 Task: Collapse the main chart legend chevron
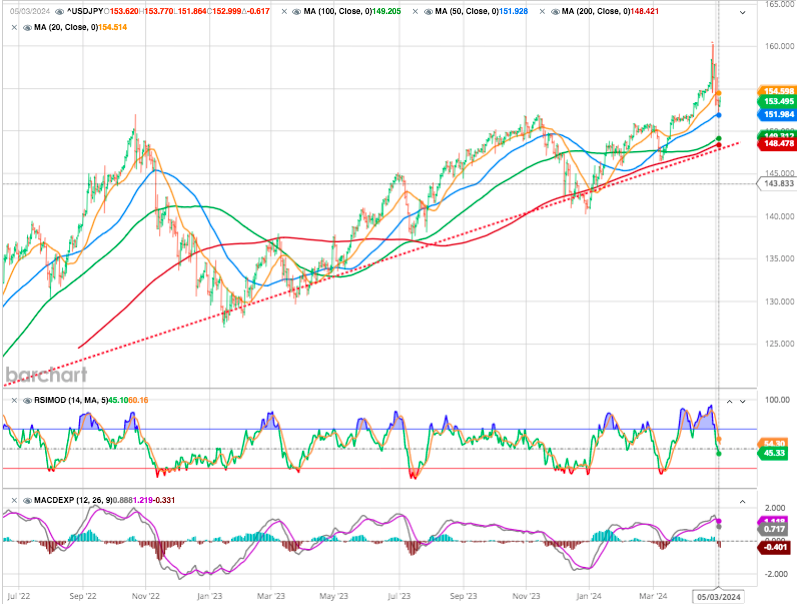[x=740, y=12]
